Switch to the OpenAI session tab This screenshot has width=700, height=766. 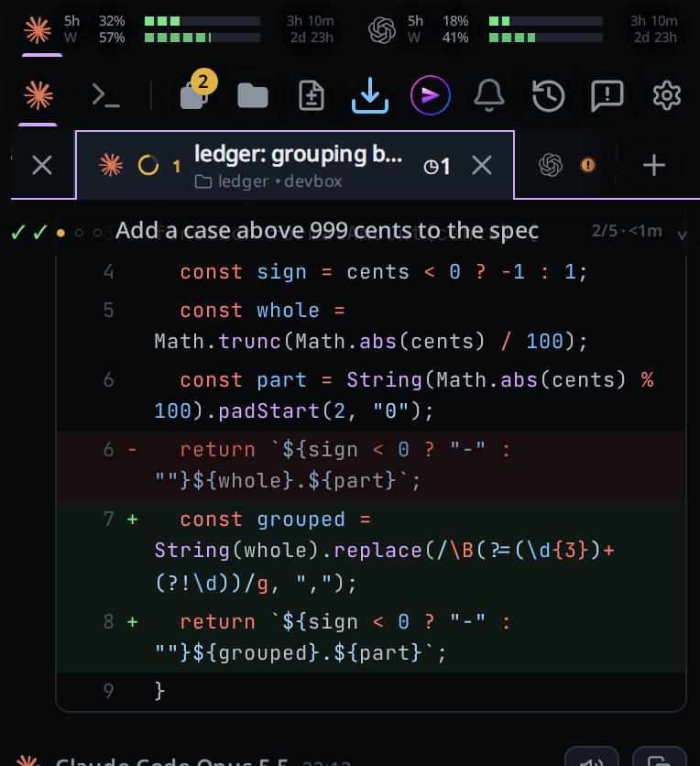point(551,165)
